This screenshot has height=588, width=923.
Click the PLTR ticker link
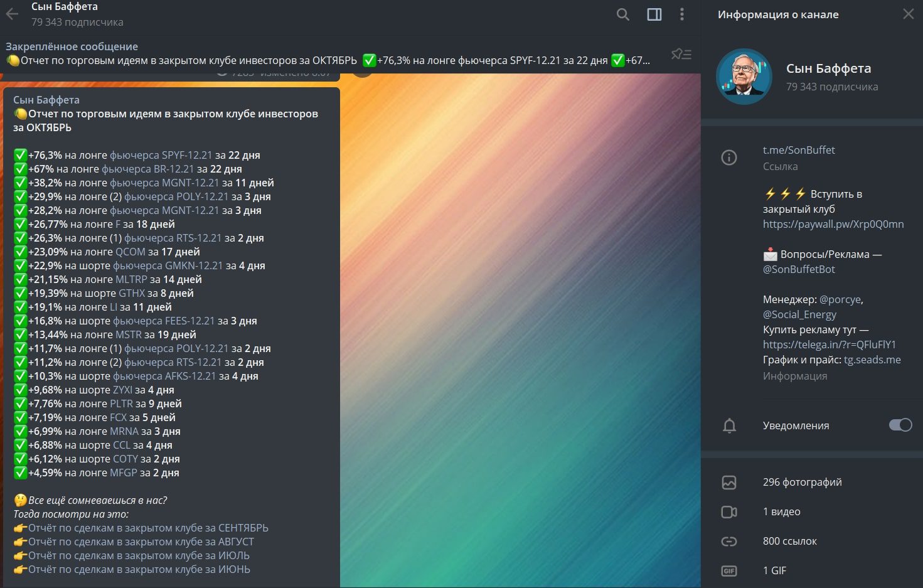pyautogui.click(x=121, y=404)
